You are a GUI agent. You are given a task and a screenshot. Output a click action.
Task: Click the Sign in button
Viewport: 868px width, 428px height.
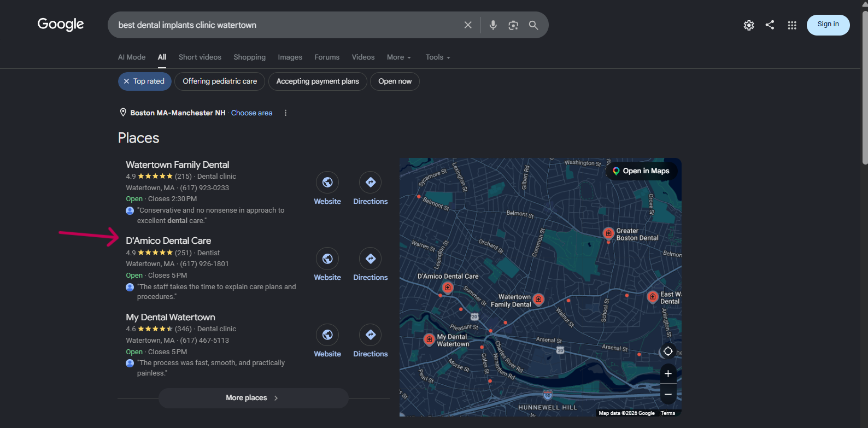(x=828, y=25)
